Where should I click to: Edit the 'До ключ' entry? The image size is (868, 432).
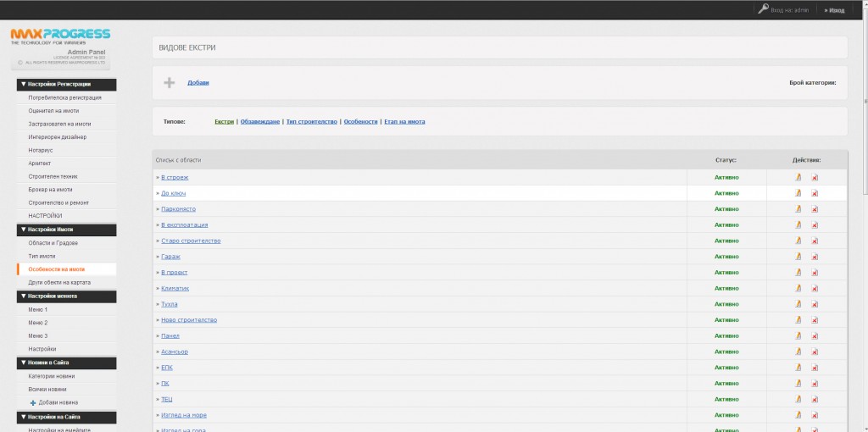798,194
